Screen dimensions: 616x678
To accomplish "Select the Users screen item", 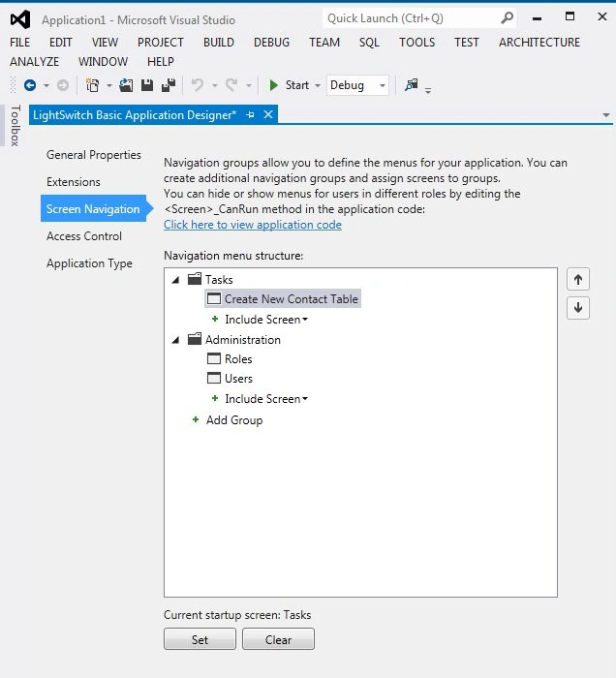I will point(238,379).
